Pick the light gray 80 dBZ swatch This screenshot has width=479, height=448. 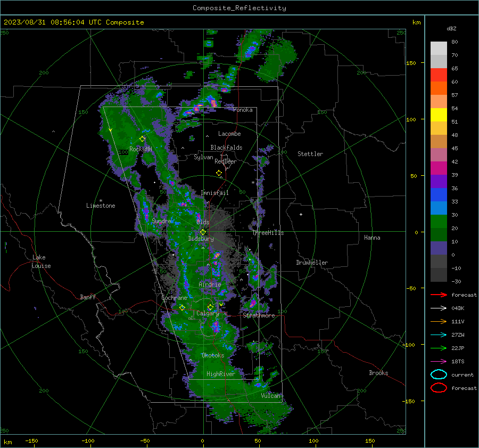(x=439, y=48)
